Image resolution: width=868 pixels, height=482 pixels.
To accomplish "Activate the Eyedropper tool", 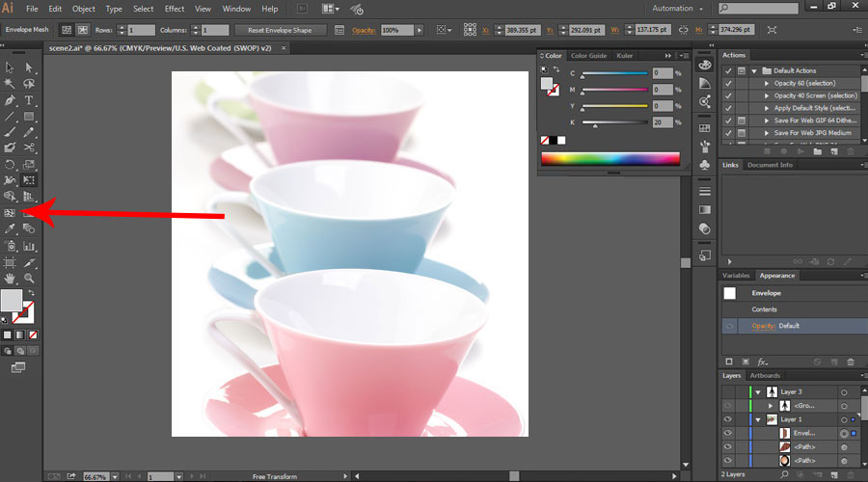I will (x=10, y=228).
